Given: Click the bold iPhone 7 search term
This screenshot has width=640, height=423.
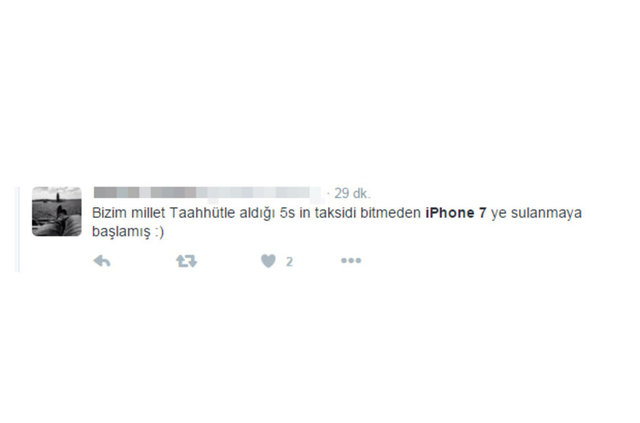Looking at the screenshot, I should point(456,213).
